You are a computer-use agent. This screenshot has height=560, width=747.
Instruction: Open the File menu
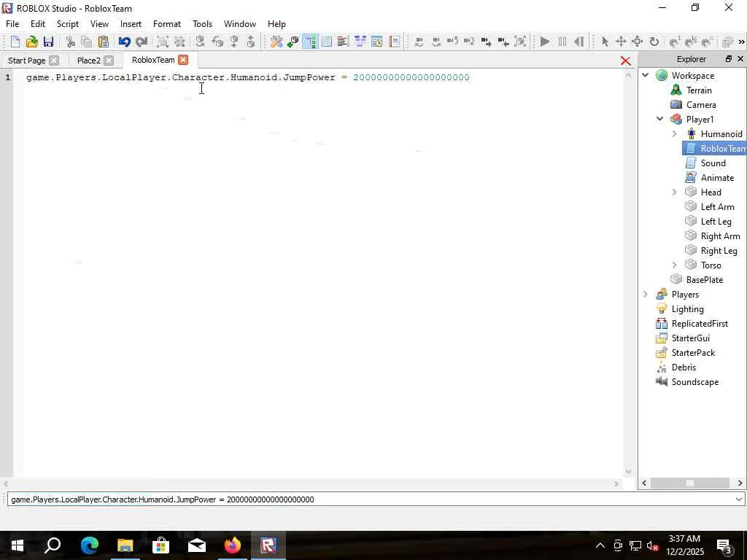pyautogui.click(x=12, y=24)
